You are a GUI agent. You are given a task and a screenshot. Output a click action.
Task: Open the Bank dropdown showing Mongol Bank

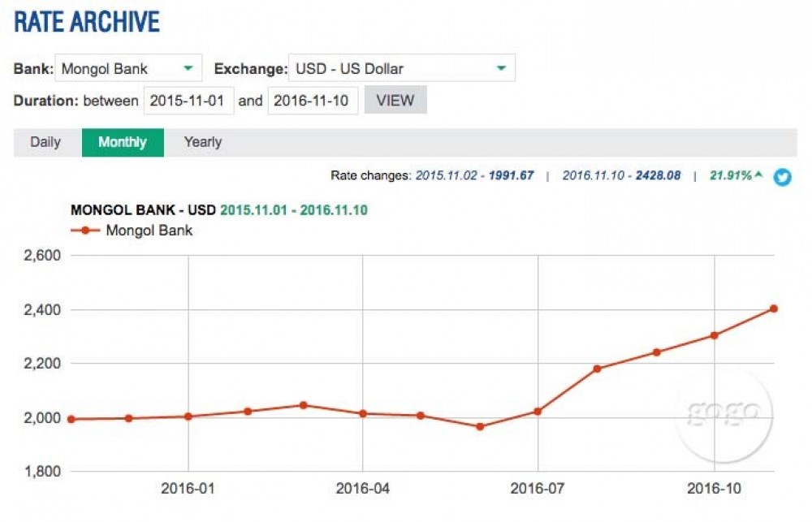127,68
